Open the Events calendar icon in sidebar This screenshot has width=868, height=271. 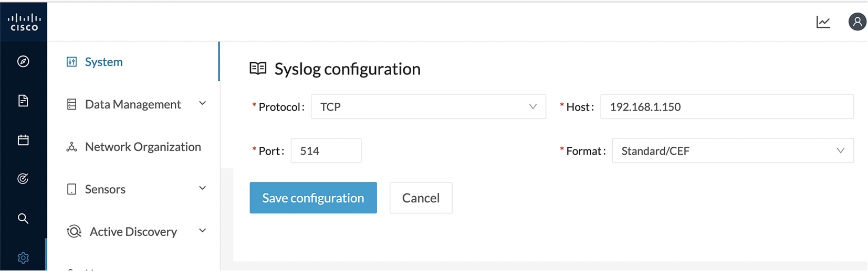(x=23, y=140)
